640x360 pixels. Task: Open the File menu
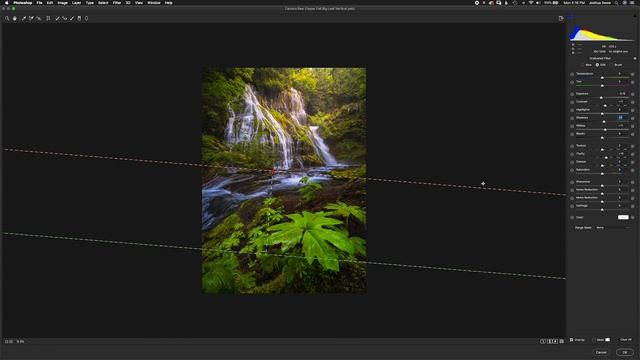click(39, 3)
